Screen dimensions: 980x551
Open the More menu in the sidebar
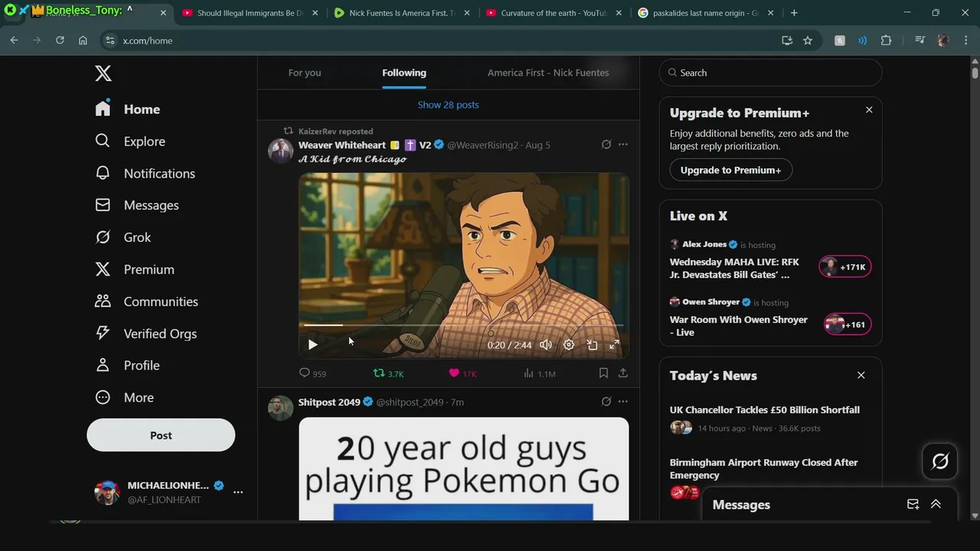point(124,398)
